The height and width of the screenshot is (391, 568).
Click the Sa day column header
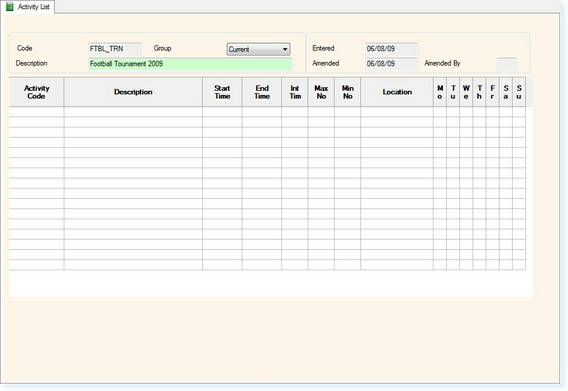coord(506,92)
